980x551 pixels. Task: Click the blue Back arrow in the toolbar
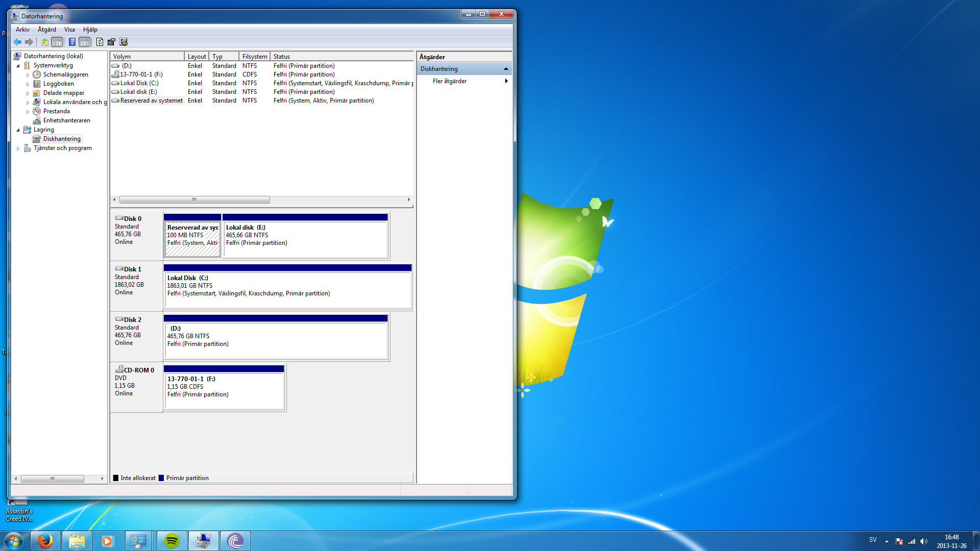(x=17, y=42)
